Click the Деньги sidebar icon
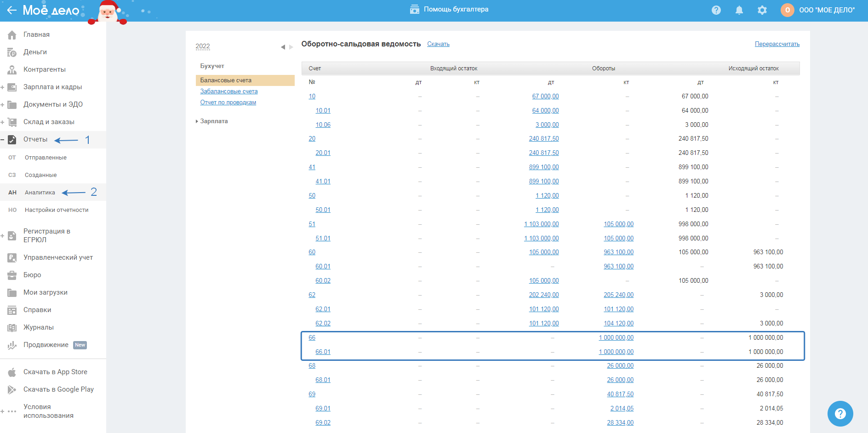 [x=12, y=52]
